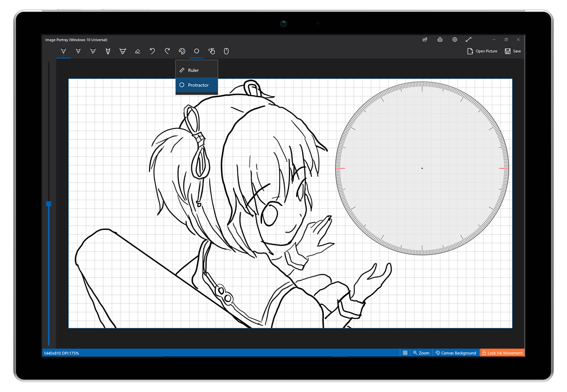Open the color palette icon
Screen dimensions: 567x392
182,50
